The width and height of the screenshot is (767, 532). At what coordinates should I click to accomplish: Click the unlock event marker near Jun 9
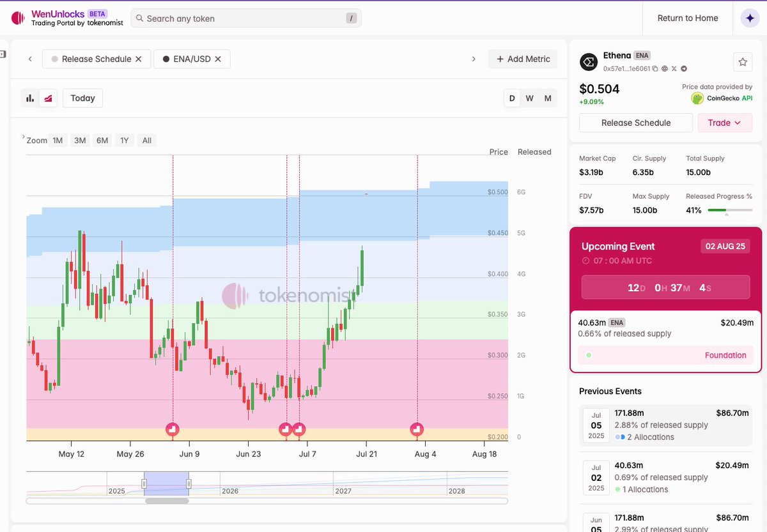pos(173,429)
